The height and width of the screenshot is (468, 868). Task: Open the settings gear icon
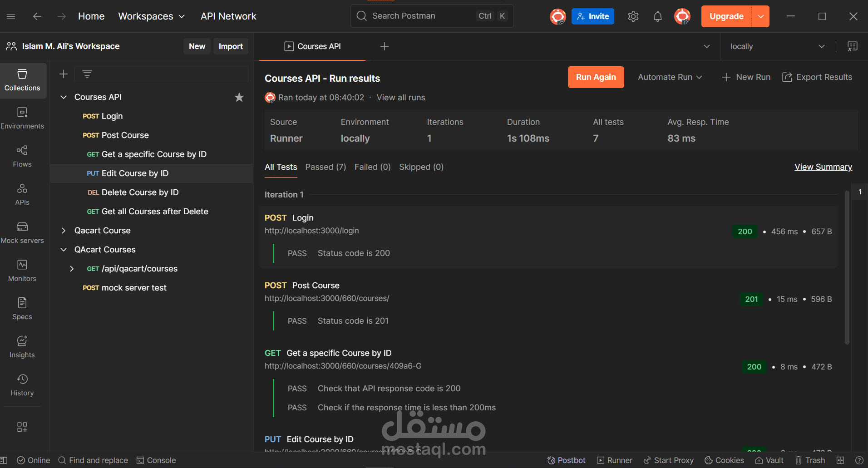(x=633, y=16)
